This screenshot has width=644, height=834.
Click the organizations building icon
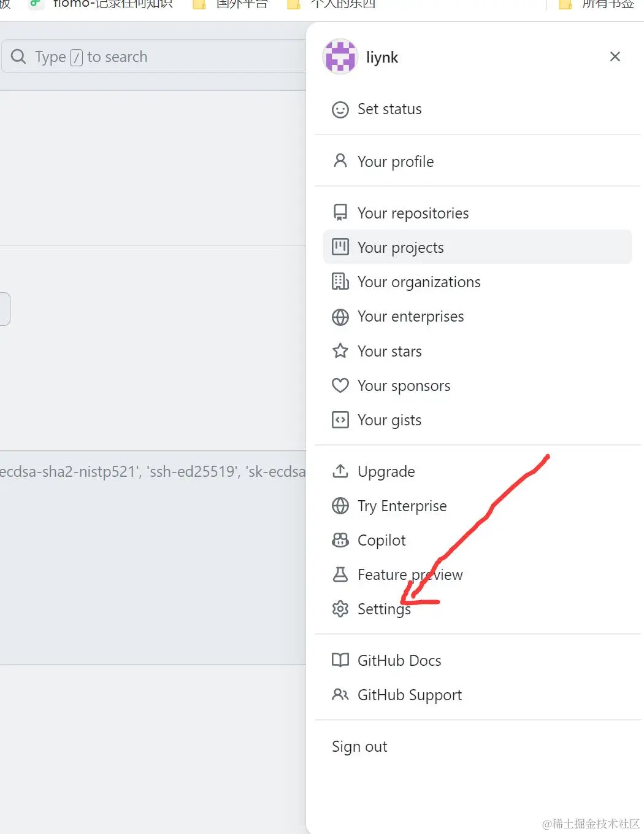point(340,282)
